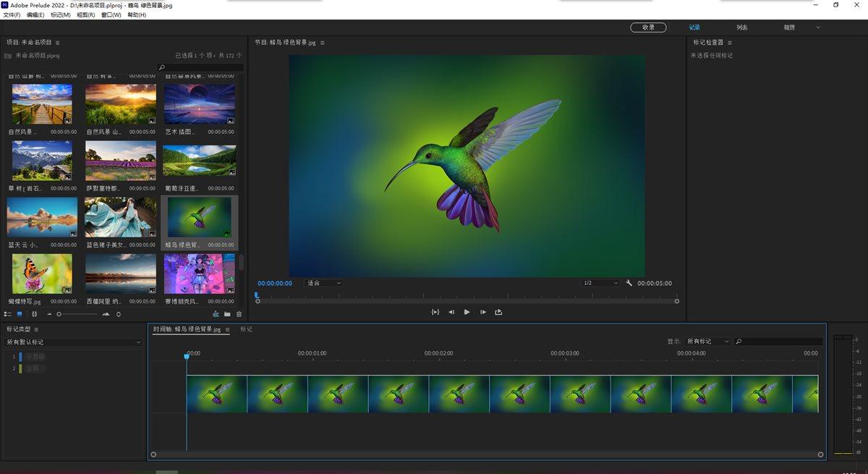Delete selected item with trash icon
This screenshot has height=474, width=868.
[239, 314]
